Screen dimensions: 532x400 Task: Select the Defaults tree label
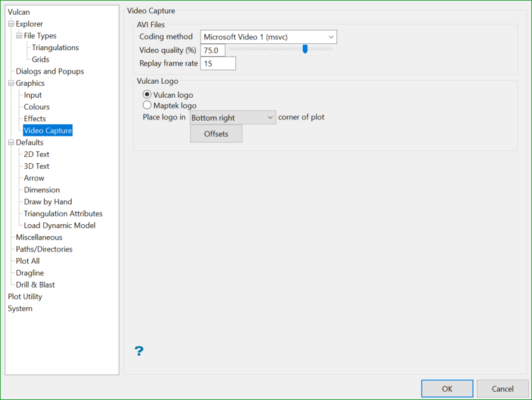pyautogui.click(x=29, y=142)
